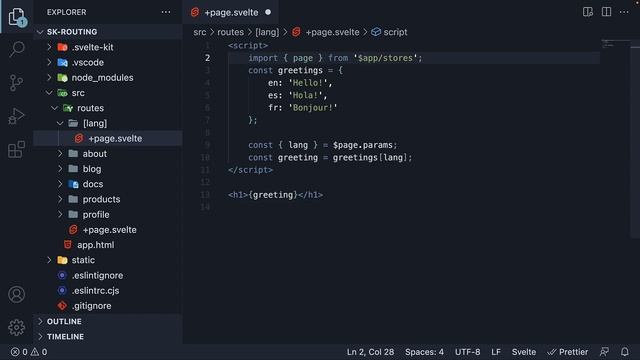Click the editor vertical scrollbar
This screenshot has width=640, height=360.
[635, 139]
